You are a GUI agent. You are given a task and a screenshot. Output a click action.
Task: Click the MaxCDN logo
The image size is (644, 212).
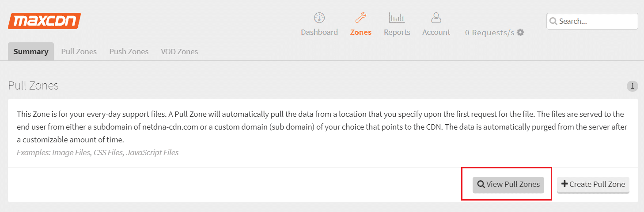click(44, 21)
